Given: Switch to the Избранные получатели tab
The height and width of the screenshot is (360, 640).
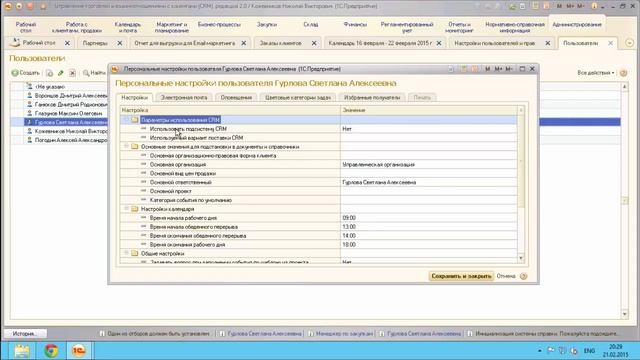Looking at the screenshot, I should (x=372, y=98).
